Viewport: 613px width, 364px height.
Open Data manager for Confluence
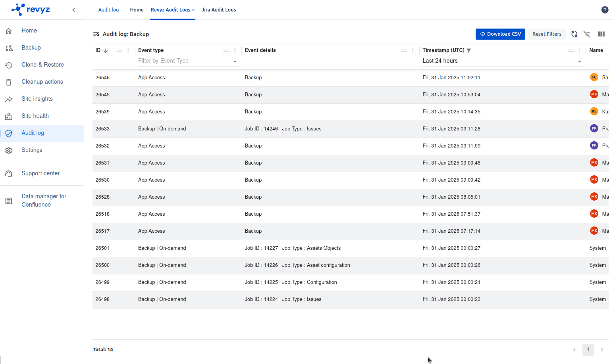point(44,200)
